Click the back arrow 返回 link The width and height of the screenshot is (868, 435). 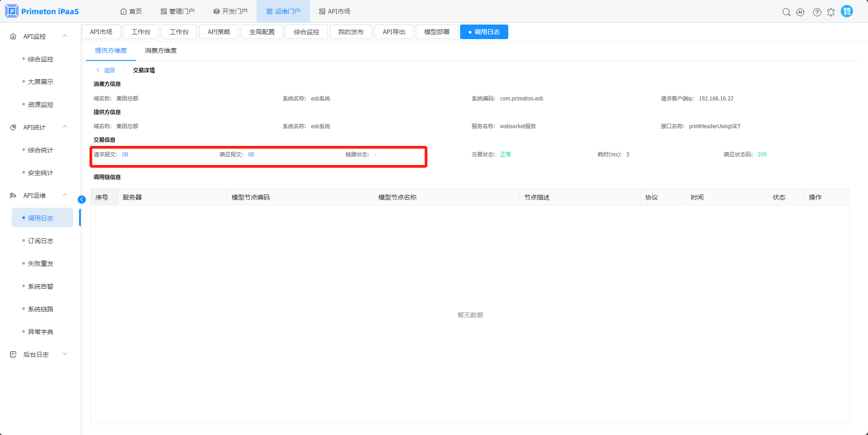coord(105,70)
